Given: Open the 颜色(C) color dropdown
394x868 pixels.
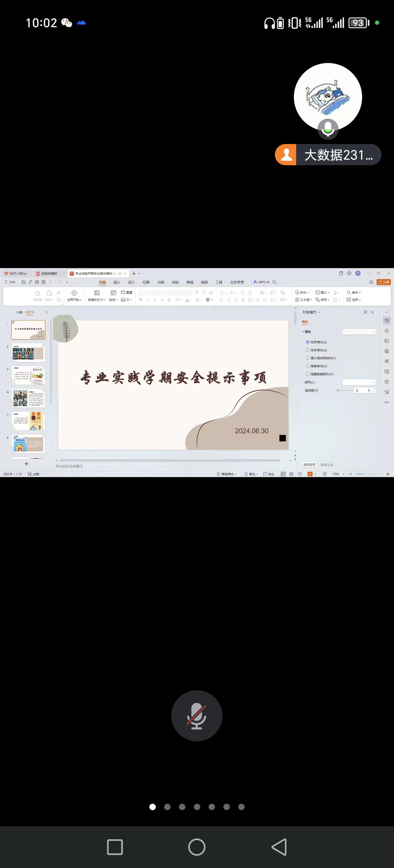Looking at the screenshot, I should pos(359,382).
